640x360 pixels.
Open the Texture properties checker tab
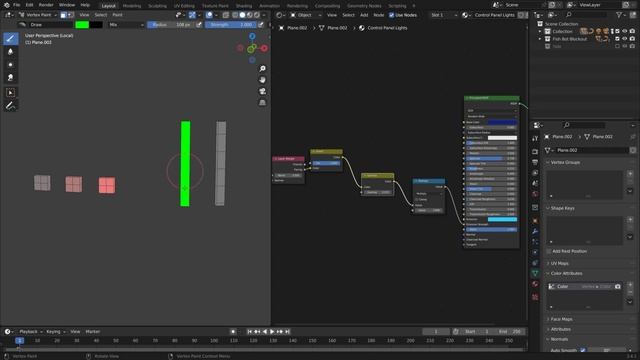coord(535,297)
